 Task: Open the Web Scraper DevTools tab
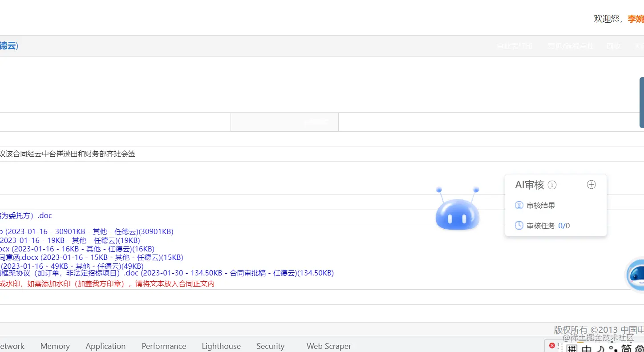click(x=329, y=346)
